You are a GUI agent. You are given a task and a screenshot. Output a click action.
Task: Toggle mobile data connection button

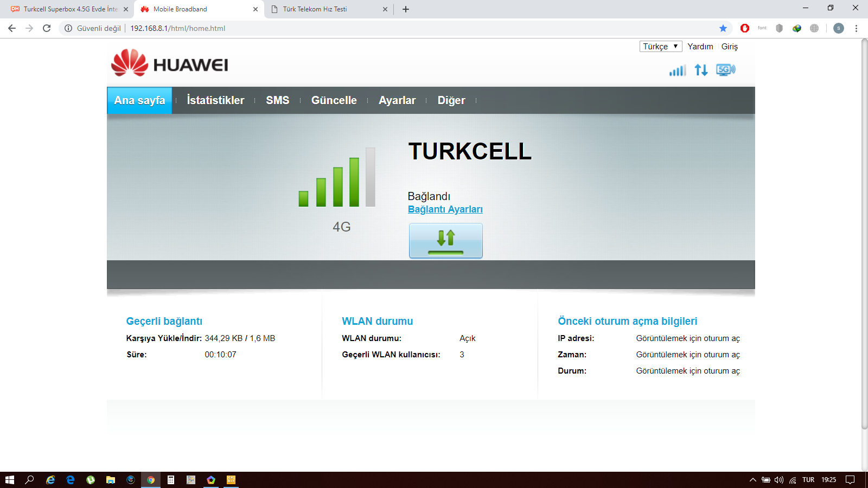coord(446,241)
